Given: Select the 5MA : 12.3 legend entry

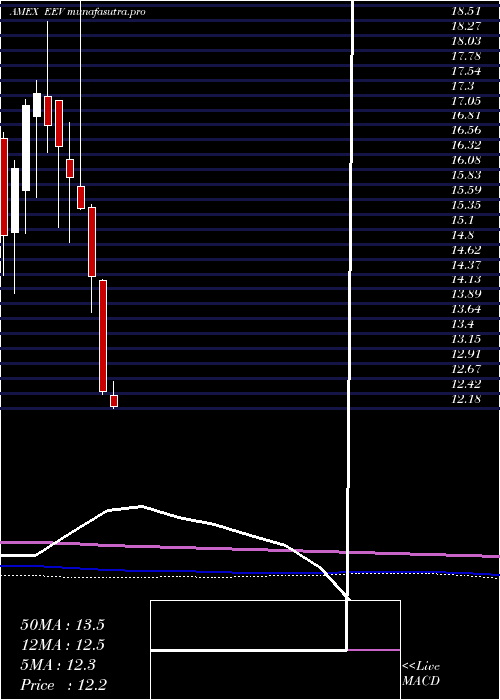Looking at the screenshot, I should click(58, 665).
